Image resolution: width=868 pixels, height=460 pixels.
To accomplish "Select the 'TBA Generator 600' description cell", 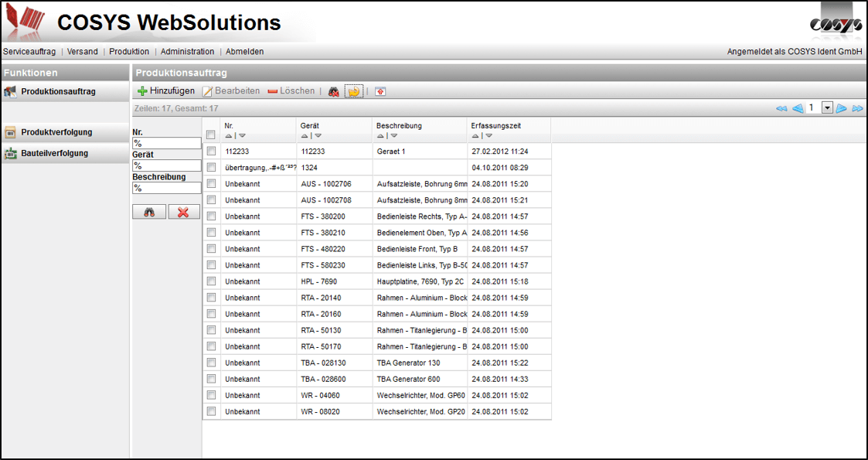I will (420, 379).
